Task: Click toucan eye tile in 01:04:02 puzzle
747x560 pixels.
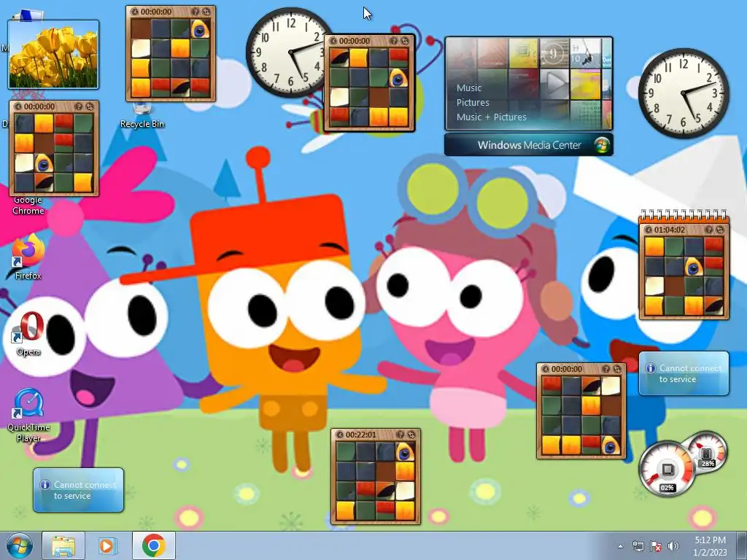Action: [693, 267]
